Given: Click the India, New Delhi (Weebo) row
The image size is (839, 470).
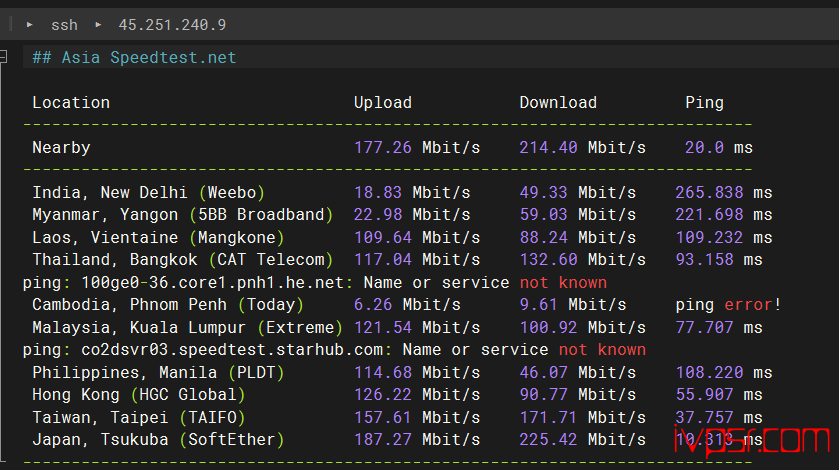Looking at the screenshot, I should [x=149, y=192].
